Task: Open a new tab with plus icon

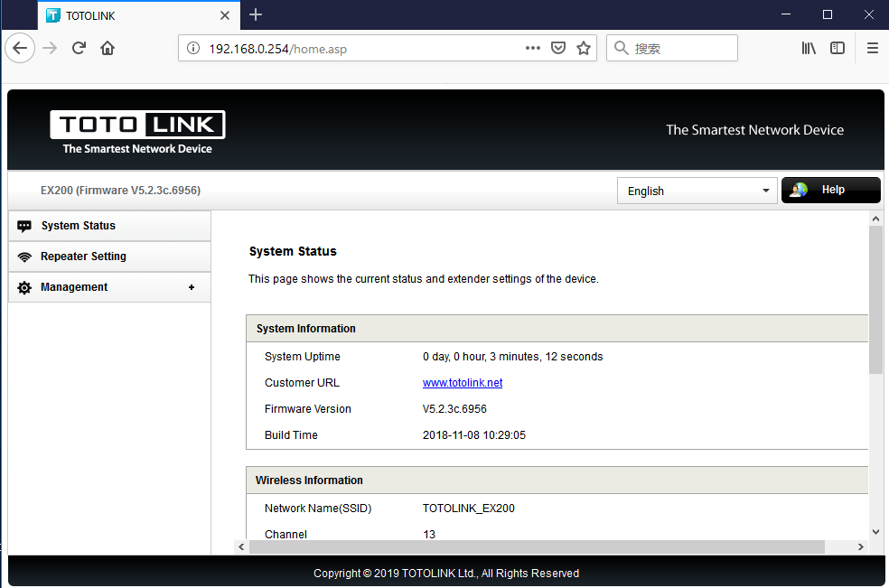Action: click(256, 14)
